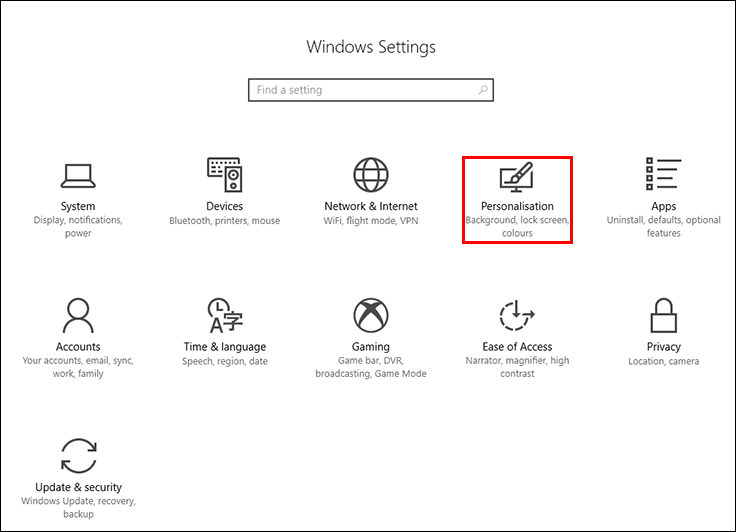Image resolution: width=736 pixels, height=532 pixels.
Task: Click the Privacy label
Action: tap(664, 347)
